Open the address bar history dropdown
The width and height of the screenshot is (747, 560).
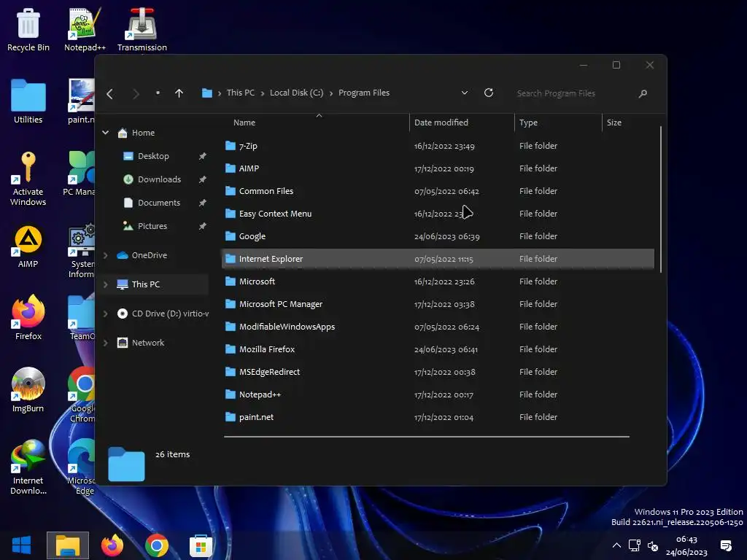pos(465,93)
